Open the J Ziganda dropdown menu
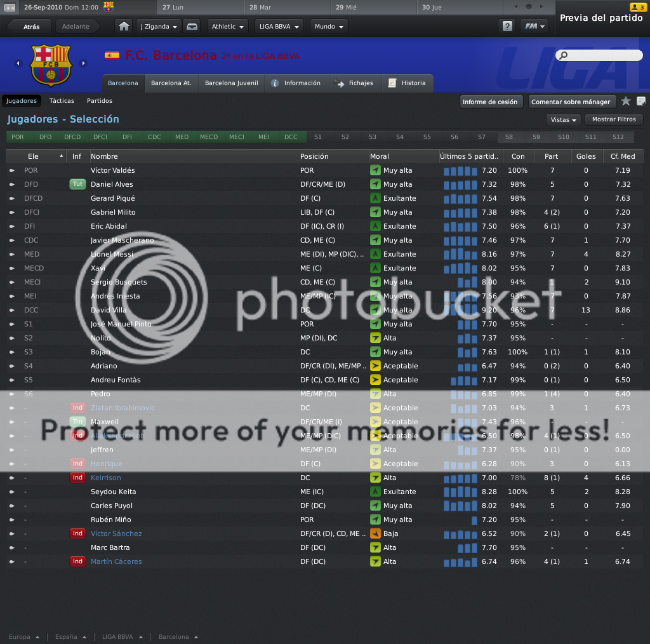This screenshot has width=650, height=644. pos(158,27)
